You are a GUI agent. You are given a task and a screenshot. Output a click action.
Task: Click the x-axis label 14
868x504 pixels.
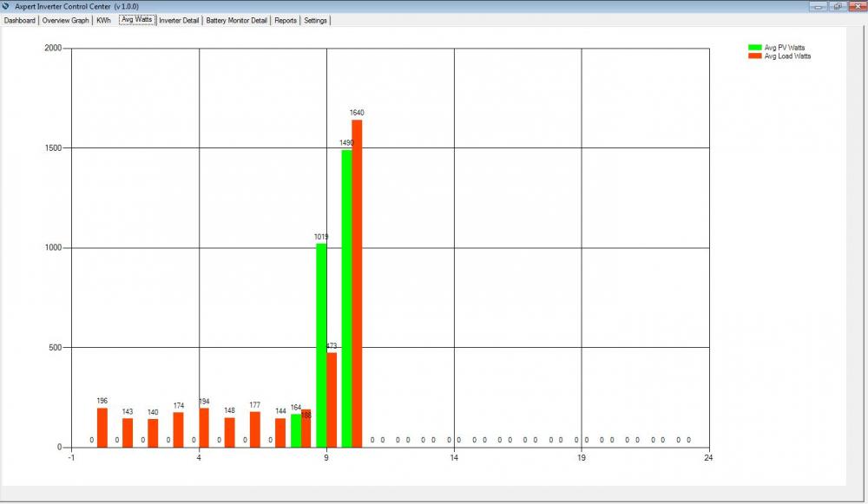tap(454, 457)
